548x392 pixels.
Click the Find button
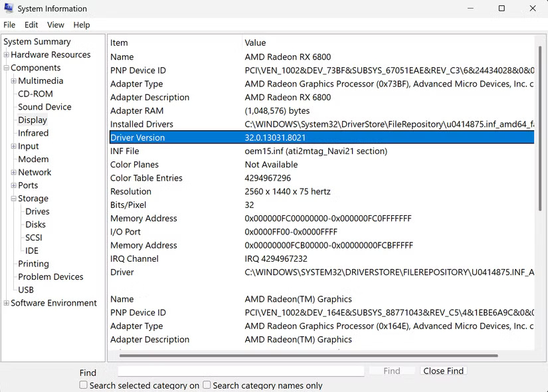pos(392,371)
